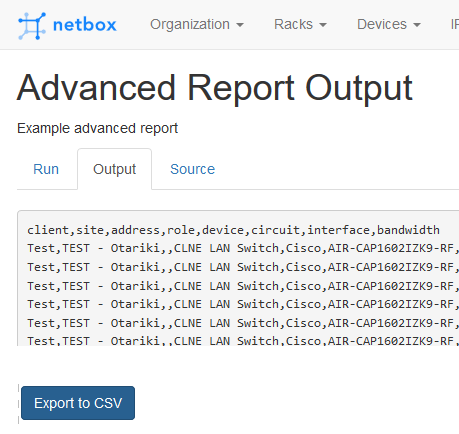
Task: Click the last, cut-off output row
Action: pos(243,341)
